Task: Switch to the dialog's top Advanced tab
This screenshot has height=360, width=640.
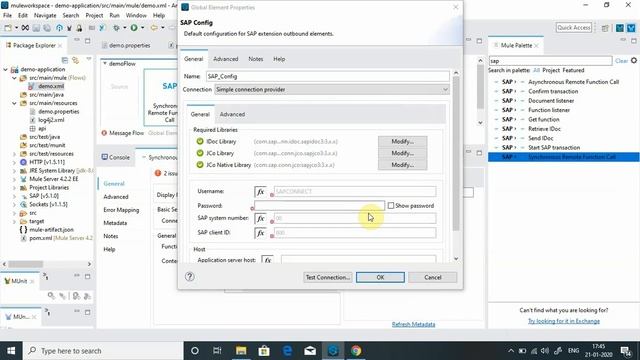Action: click(x=226, y=59)
